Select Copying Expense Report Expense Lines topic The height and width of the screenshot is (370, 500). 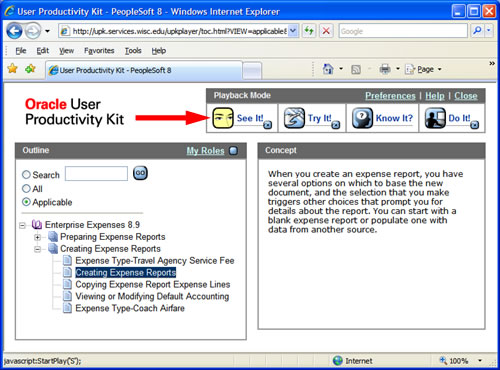coord(153,284)
